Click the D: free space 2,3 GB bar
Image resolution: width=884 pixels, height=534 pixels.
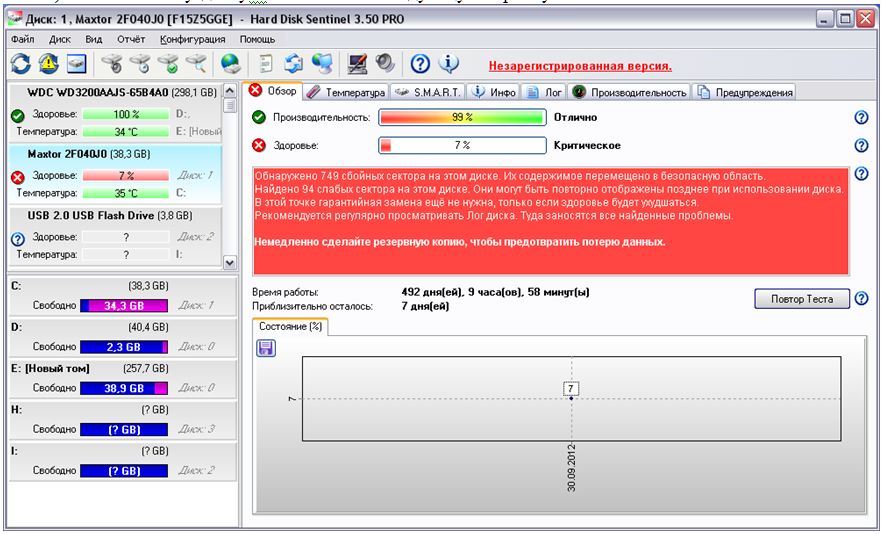[124, 347]
